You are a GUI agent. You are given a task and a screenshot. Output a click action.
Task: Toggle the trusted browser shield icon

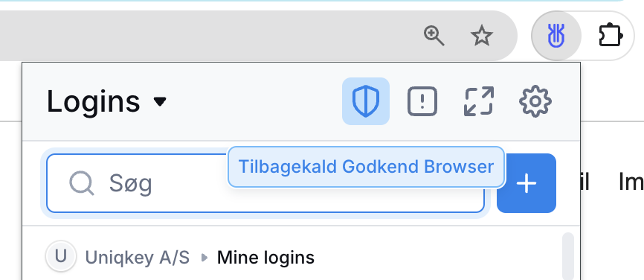(366, 101)
